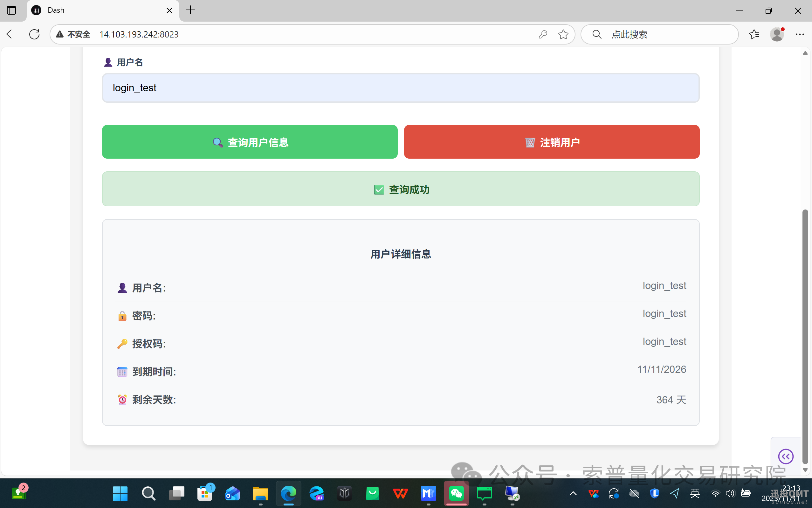Open a new browser tab
Viewport: 812px width, 508px height.
[x=190, y=10]
